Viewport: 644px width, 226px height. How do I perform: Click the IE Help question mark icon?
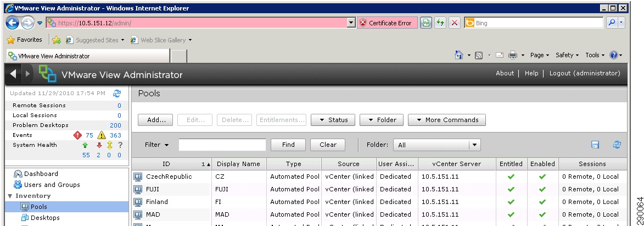pyautogui.click(x=614, y=55)
